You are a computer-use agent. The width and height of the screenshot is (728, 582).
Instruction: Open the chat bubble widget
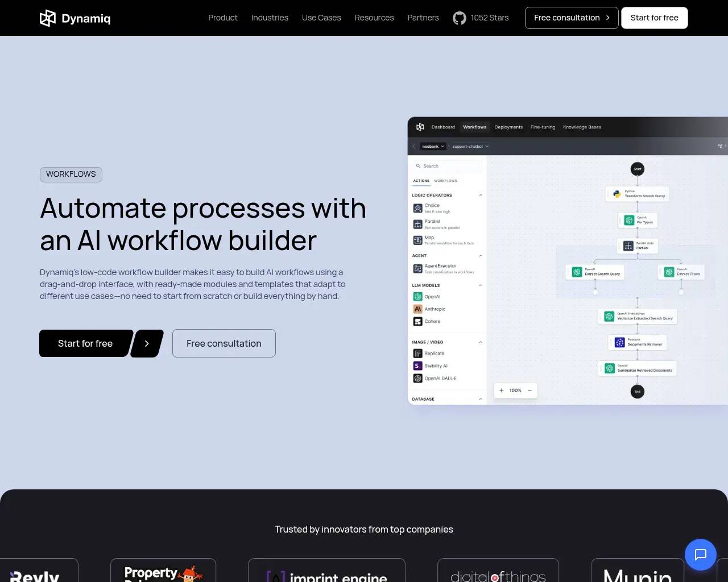coord(701,555)
